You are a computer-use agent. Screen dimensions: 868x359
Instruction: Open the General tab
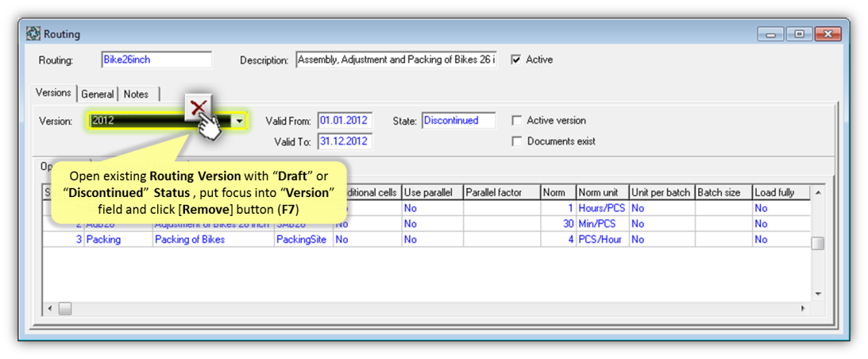coord(98,95)
